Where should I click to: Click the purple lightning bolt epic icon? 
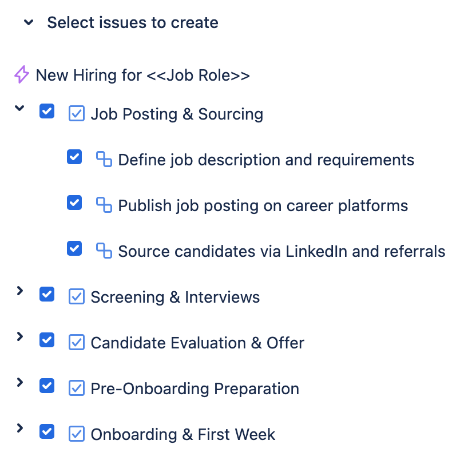point(21,75)
